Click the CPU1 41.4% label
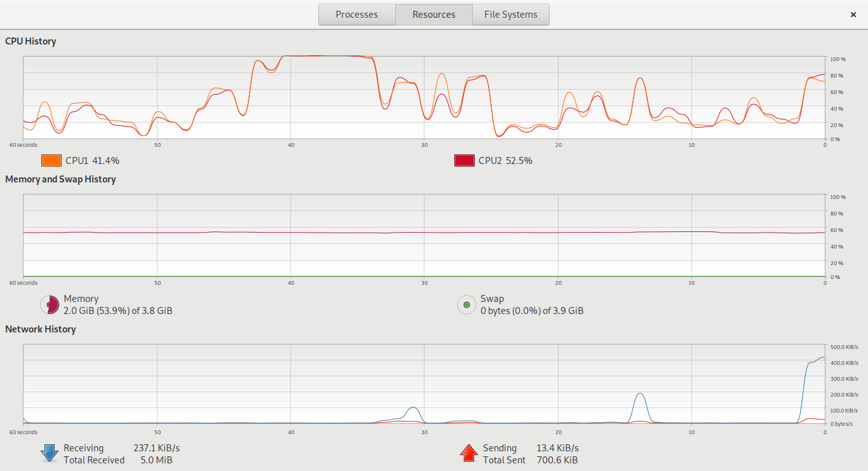The image size is (868, 471). [x=92, y=161]
